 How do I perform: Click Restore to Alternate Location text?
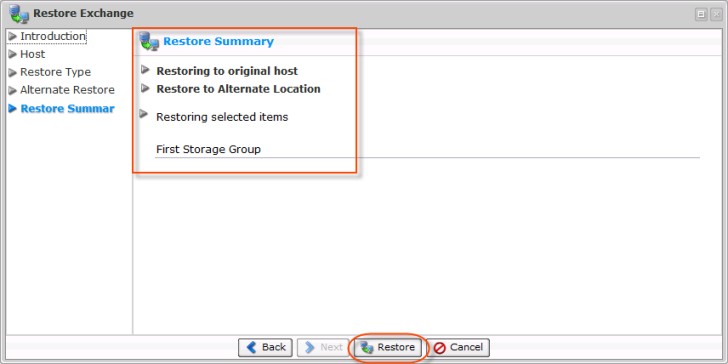click(x=238, y=89)
